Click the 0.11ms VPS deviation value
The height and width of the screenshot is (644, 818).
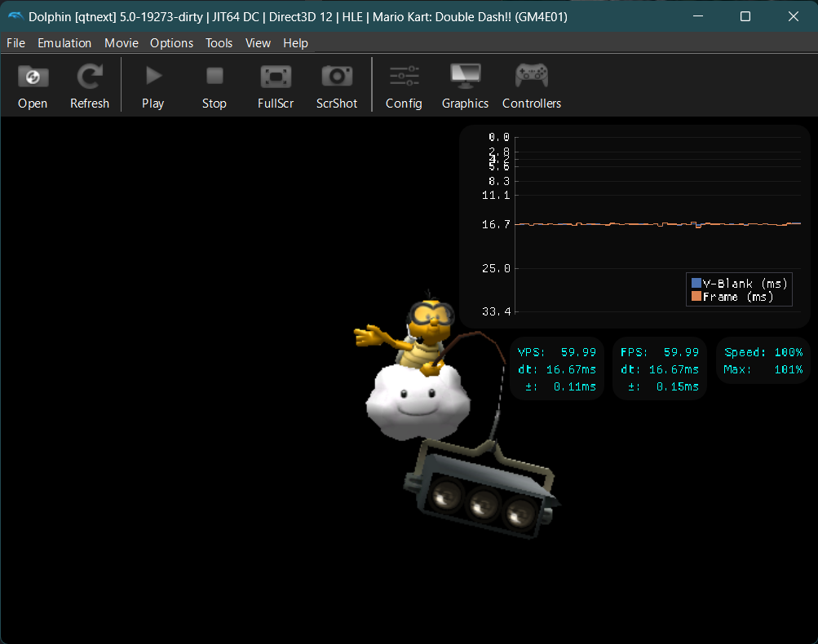(x=574, y=386)
